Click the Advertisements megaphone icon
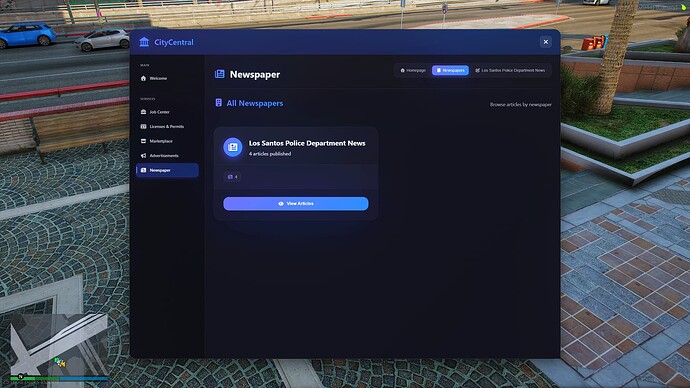This screenshot has height=388, width=690. (143, 155)
